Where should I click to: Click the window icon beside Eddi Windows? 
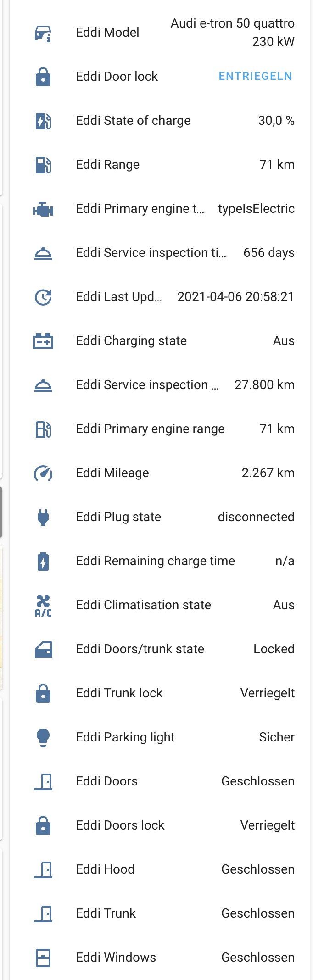(43, 958)
